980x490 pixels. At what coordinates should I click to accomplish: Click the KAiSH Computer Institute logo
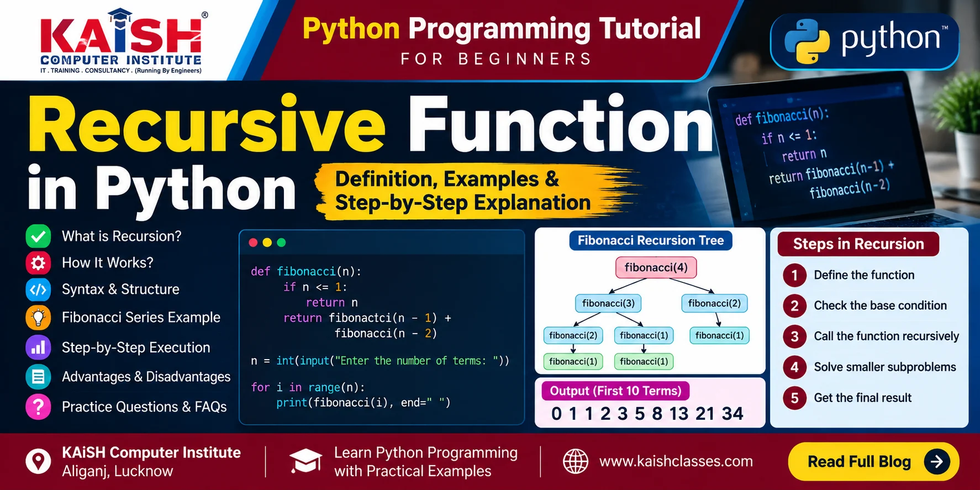pyautogui.click(x=122, y=41)
